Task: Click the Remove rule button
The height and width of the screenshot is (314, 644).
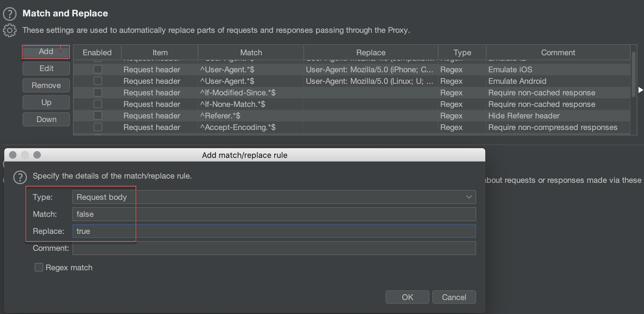Action: tap(46, 85)
